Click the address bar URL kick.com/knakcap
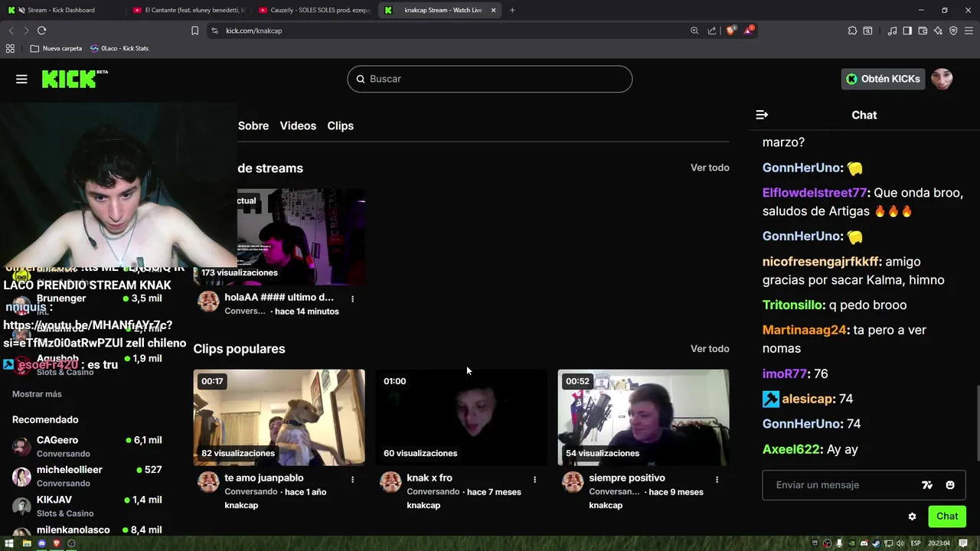 click(254, 31)
